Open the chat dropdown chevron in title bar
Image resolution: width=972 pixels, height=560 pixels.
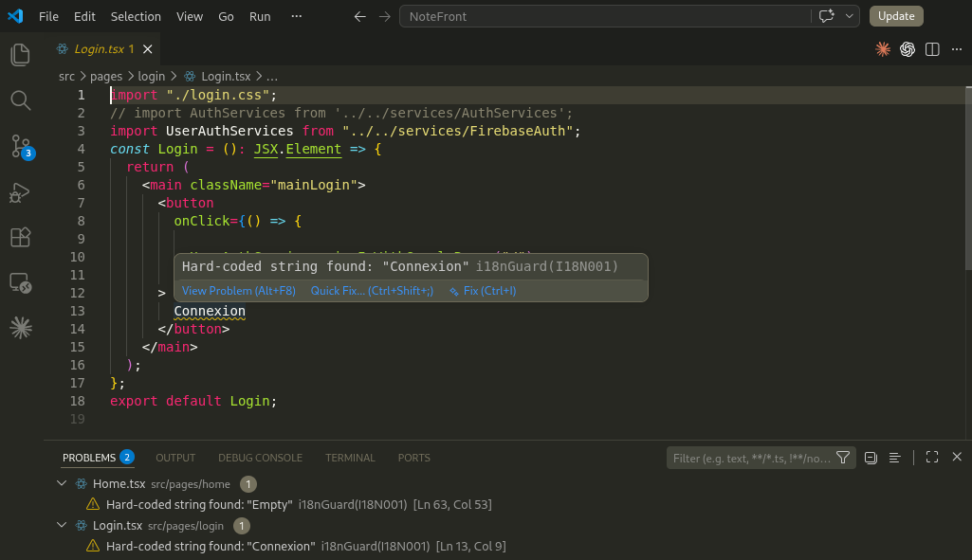(850, 16)
